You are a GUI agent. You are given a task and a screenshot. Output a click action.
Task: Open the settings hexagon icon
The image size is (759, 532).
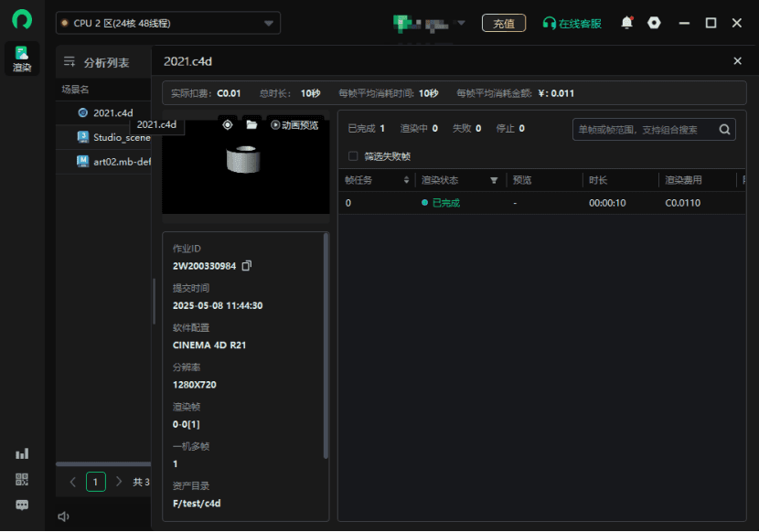(654, 23)
